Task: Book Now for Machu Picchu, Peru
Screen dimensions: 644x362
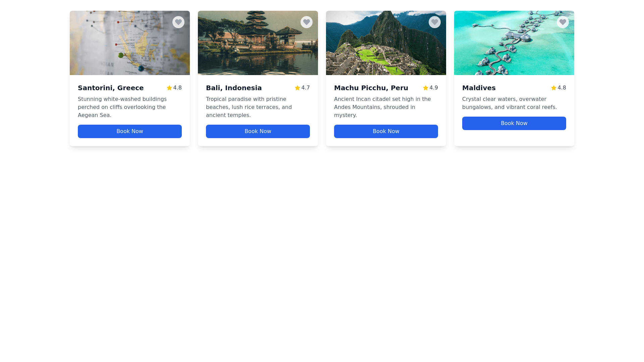Action: pos(386,131)
